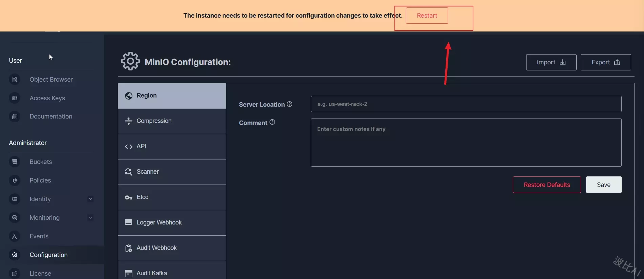Viewport: 644px width, 279px height.
Task: Go to Access Keys page
Action: tap(47, 98)
